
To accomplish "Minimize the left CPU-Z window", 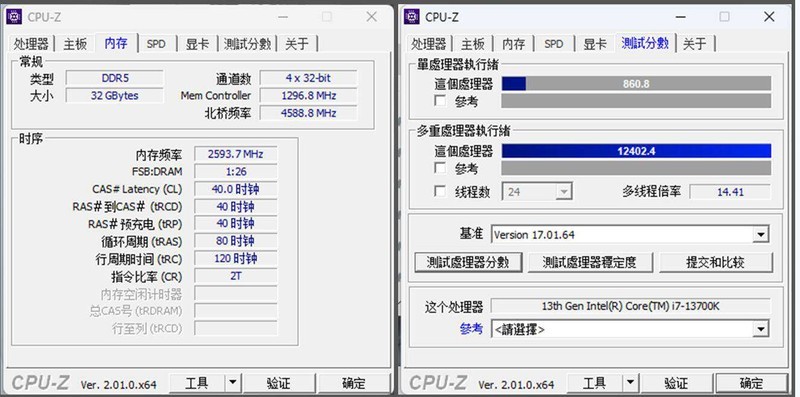I will [x=283, y=17].
